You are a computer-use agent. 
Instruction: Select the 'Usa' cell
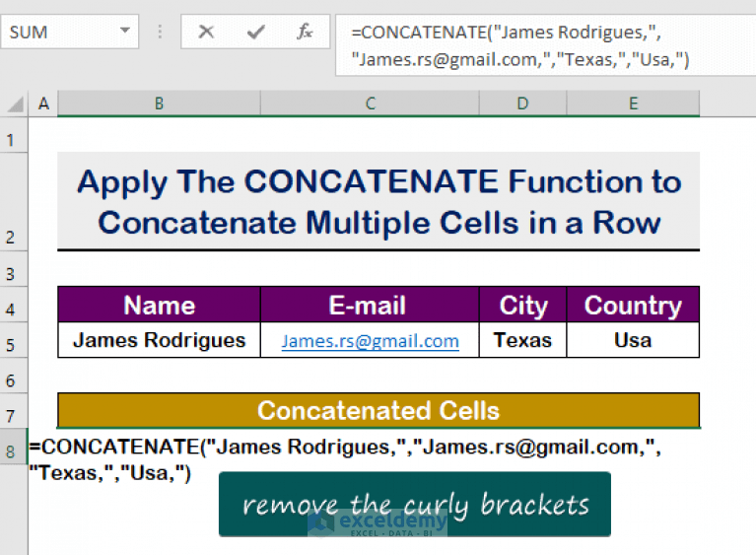[x=633, y=340]
